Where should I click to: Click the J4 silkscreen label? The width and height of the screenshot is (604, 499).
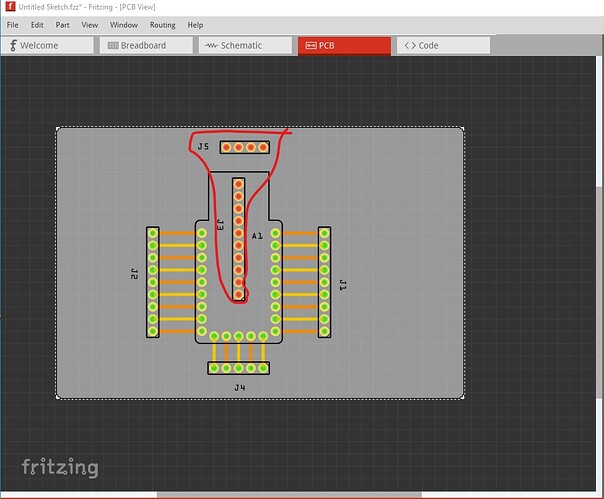240,387
